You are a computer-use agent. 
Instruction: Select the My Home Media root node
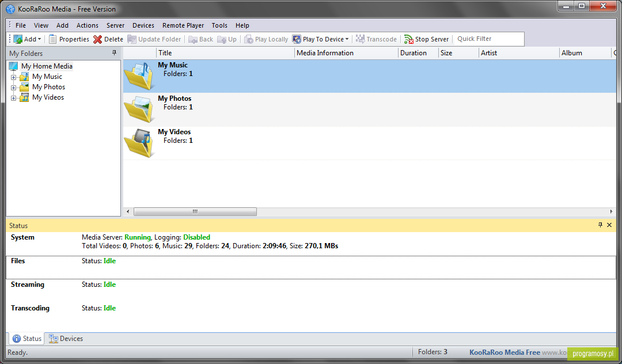(x=47, y=66)
